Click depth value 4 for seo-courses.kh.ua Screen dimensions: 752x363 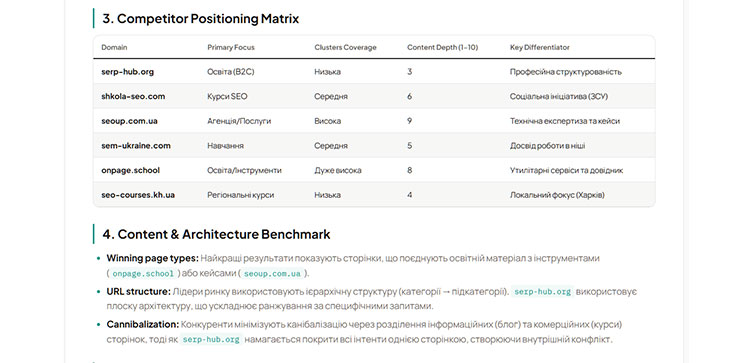(x=409, y=195)
